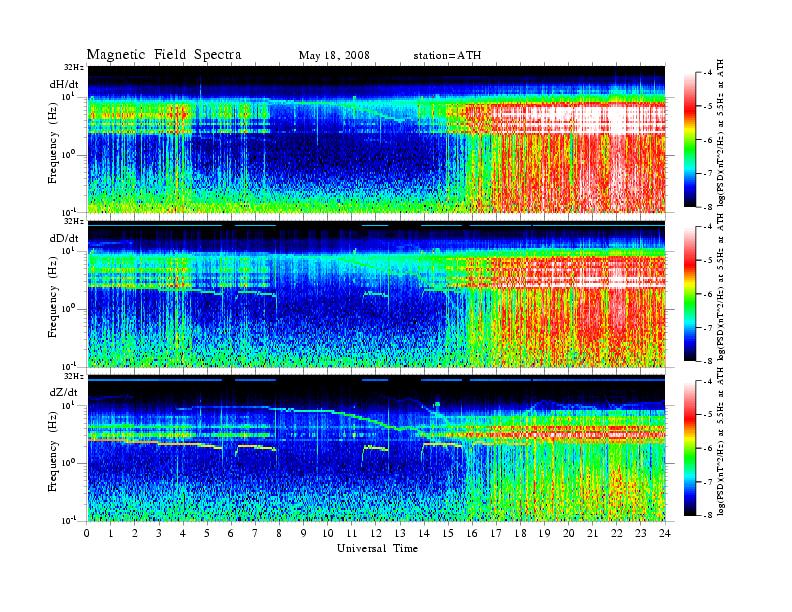The image size is (792, 612).
Task: Click the 'Magnetic Field Spectra' title
Action: 164,55
